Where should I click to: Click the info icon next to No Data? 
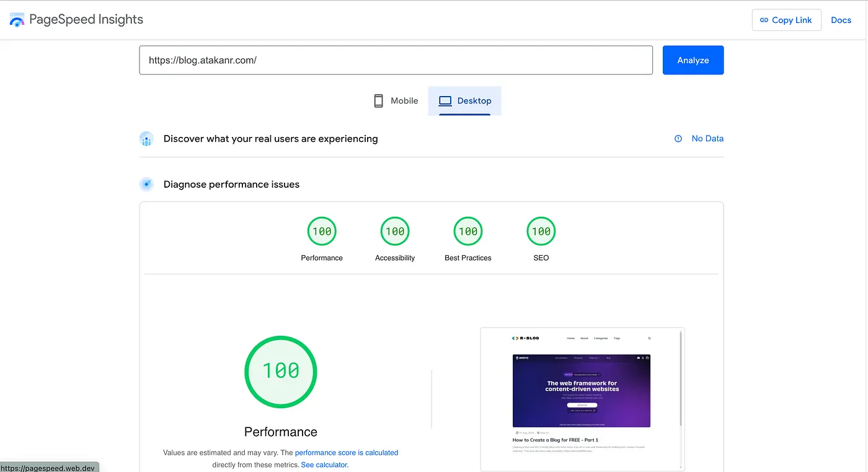(x=677, y=138)
